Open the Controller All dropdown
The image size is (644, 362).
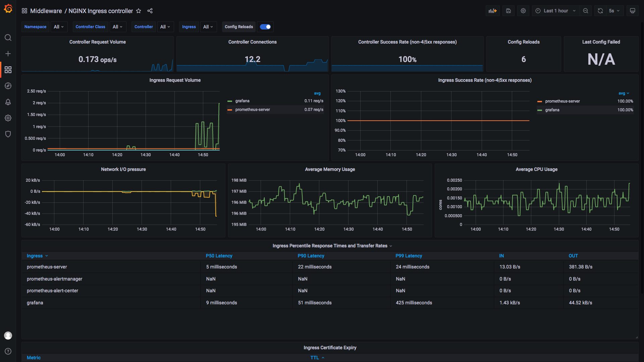click(x=165, y=27)
